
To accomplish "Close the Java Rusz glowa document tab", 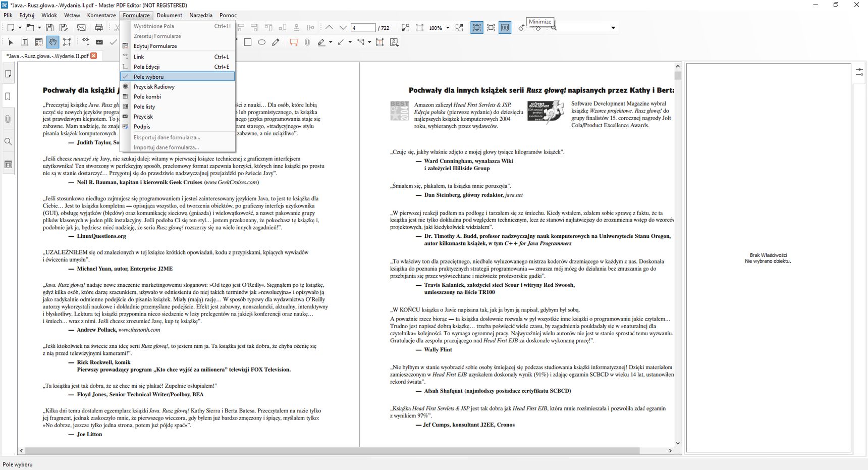I will [93, 56].
